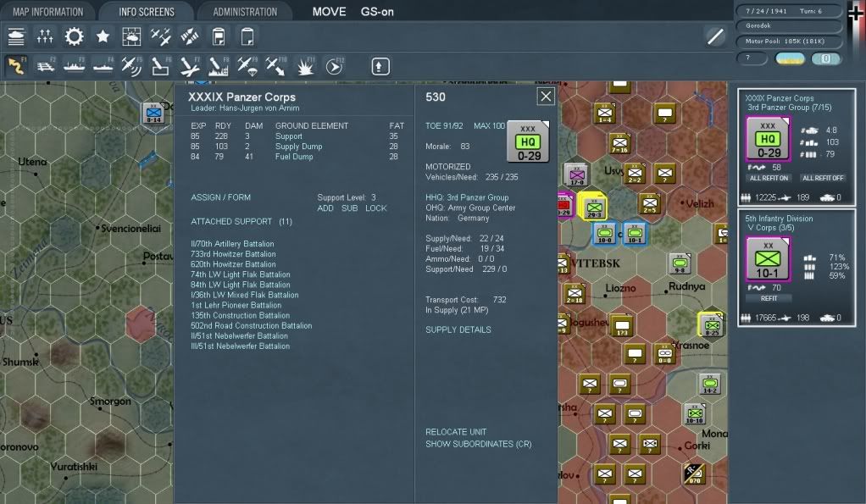Click the MOVE mode label
Screen dimensions: 866x504
point(329,12)
